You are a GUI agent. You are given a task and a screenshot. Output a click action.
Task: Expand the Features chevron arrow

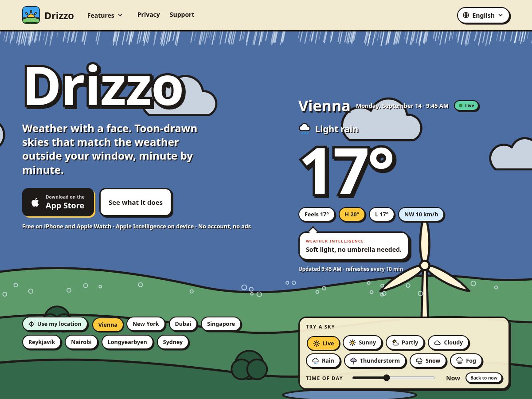tap(120, 15)
